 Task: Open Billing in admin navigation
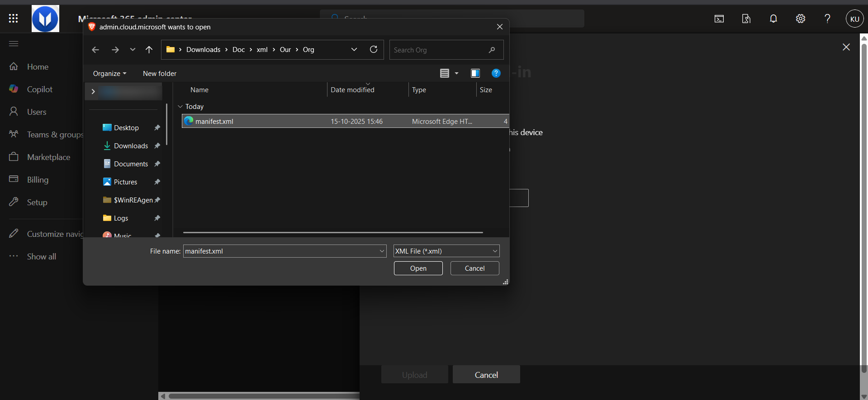tap(38, 180)
